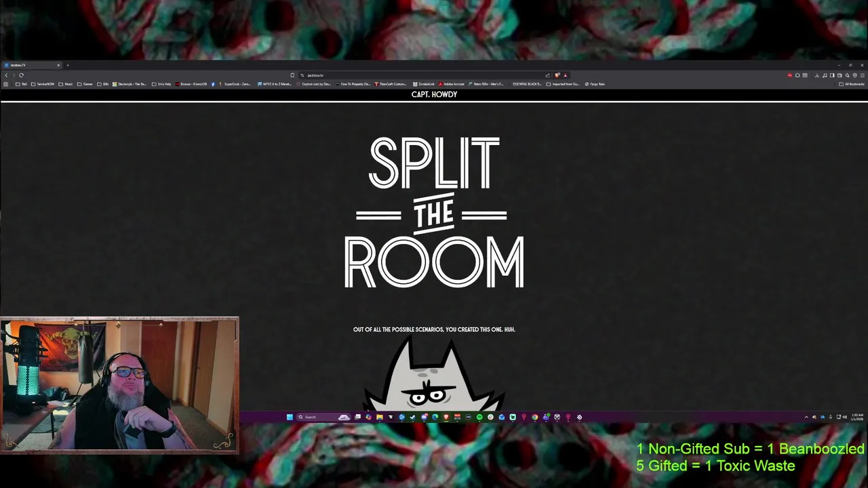Open the taskbar volume icon
Screen dimensions: 868x488
click(x=844, y=417)
